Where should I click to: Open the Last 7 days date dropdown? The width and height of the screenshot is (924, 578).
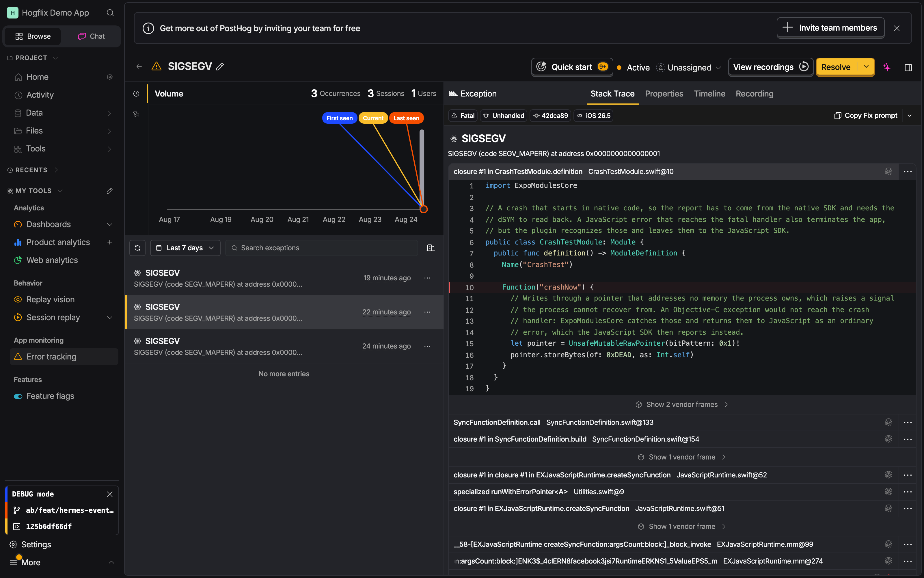185,248
